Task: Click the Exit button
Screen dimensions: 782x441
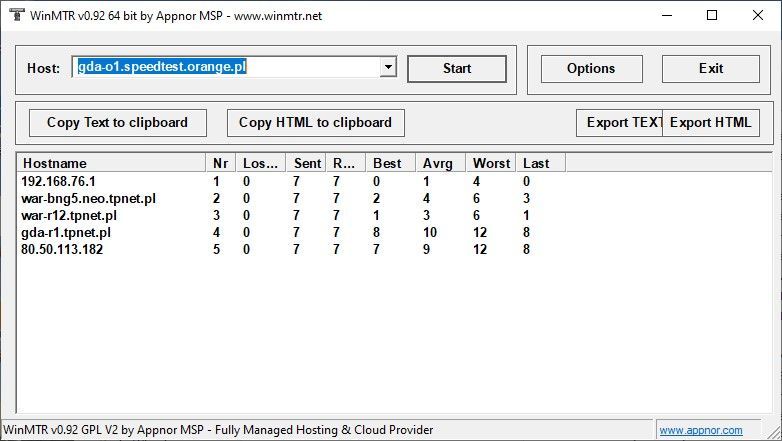Action: pyautogui.click(x=711, y=69)
